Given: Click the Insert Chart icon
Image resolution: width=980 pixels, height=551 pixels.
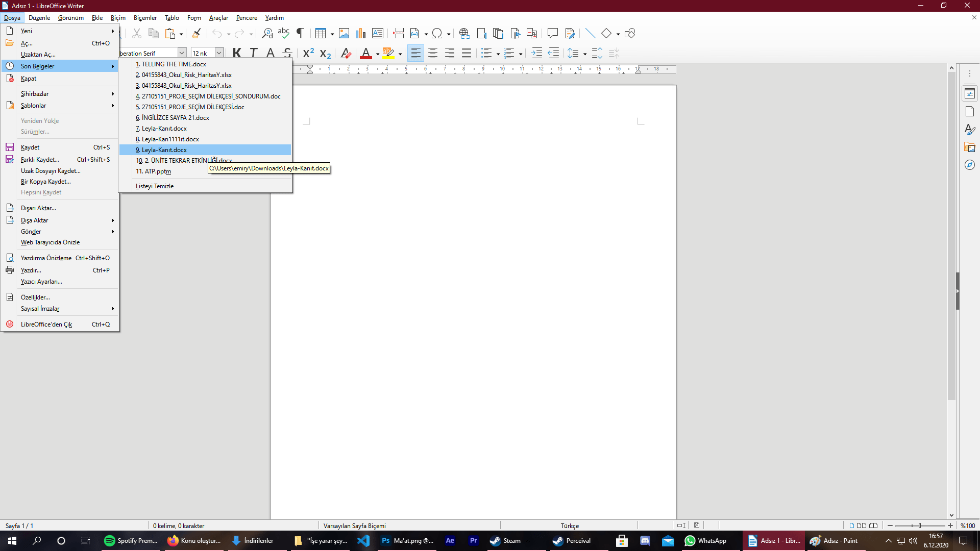Looking at the screenshot, I should [x=360, y=34].
